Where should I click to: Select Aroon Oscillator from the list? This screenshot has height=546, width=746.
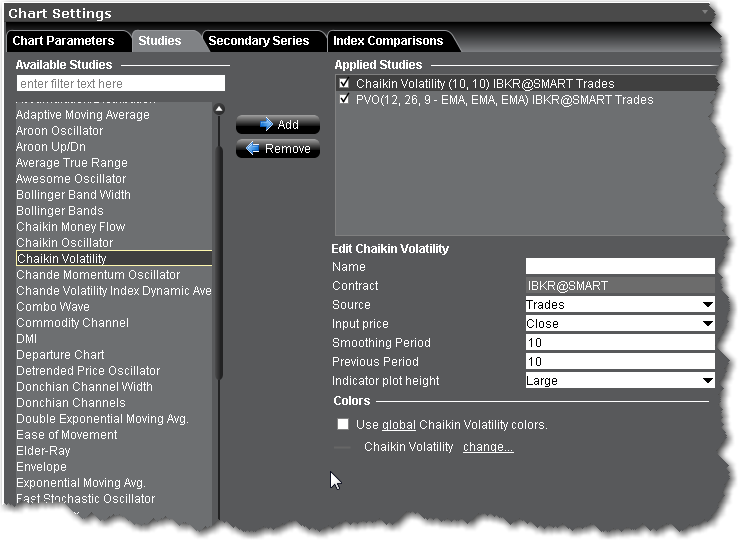tap(59, 131)
